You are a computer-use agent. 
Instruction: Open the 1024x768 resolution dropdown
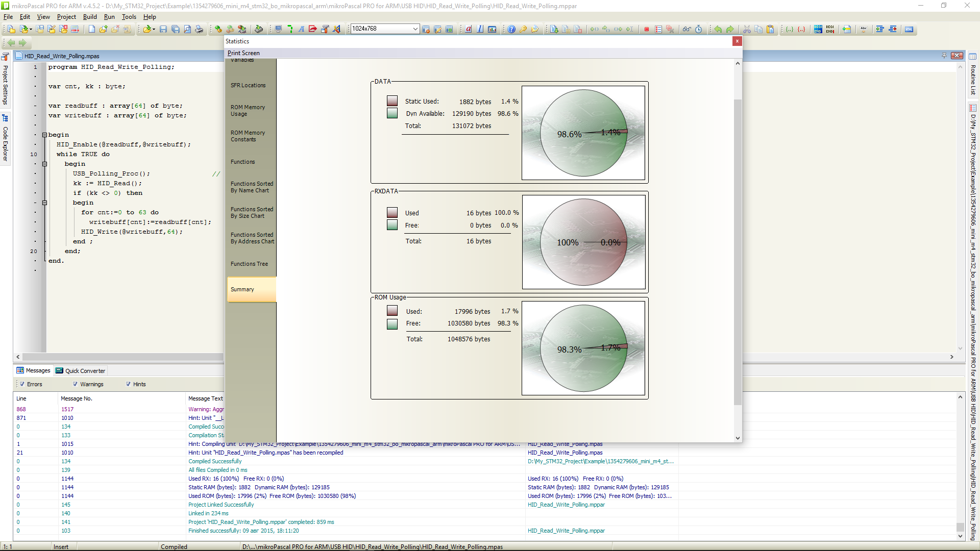pos(415,29)
